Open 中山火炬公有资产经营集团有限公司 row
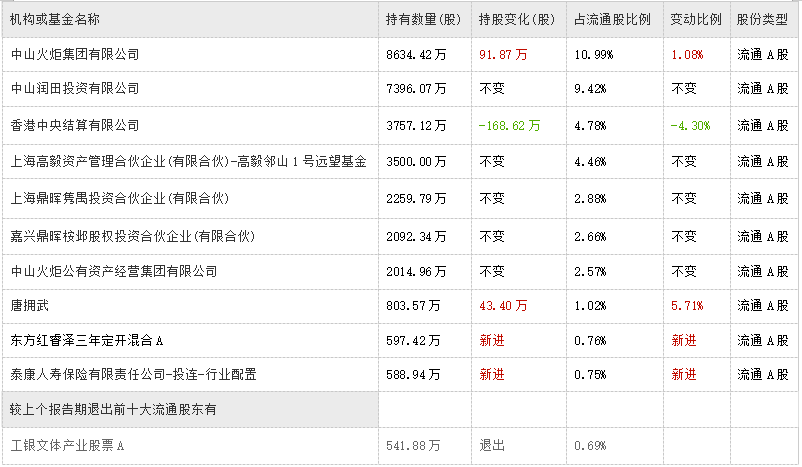Screen dimensions: 802x467 click(x=113, y=272)
